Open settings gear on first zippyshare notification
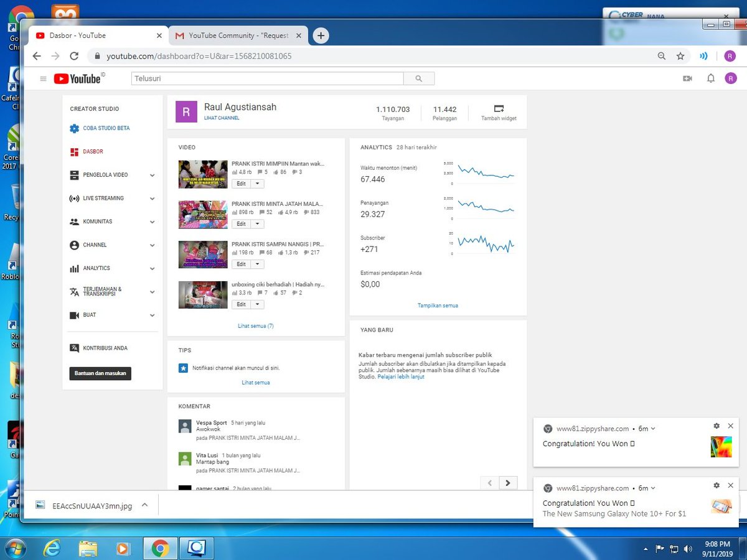Screen dimensions: 747x560 [x=716, y=426]
